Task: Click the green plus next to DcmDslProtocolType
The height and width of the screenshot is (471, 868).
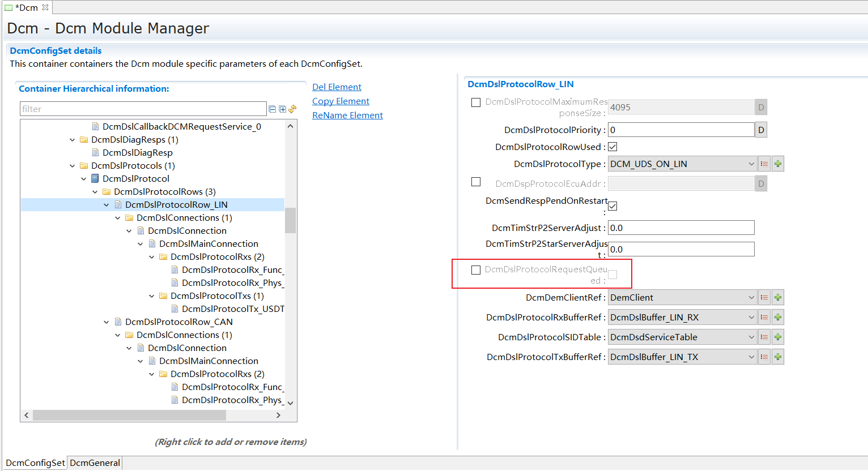Action: point(778,164)
